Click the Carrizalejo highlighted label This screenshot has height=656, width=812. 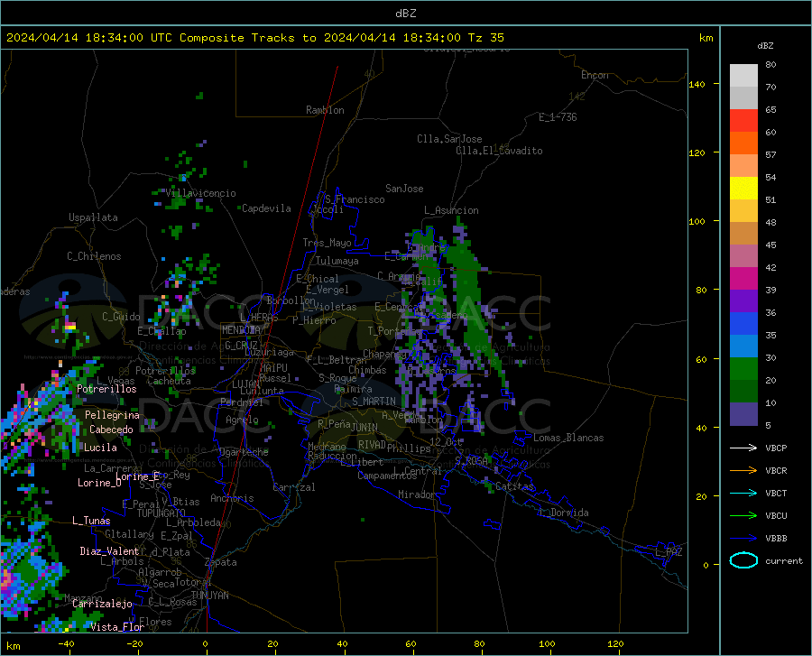(x=102, y=604)
